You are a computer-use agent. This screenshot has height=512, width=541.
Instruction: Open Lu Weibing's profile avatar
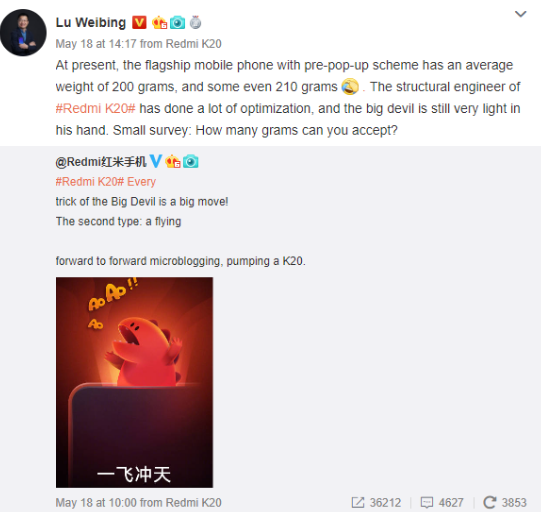point(23,32)
